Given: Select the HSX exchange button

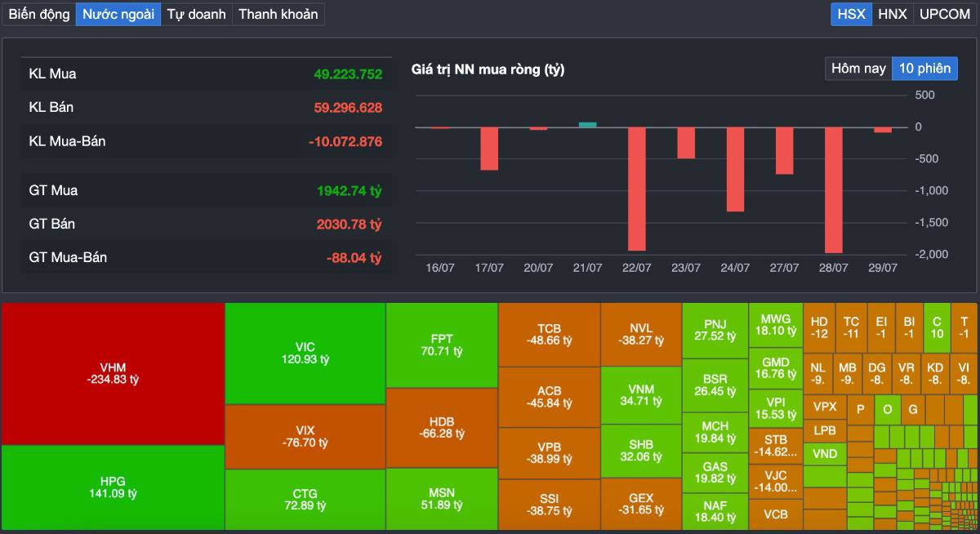Looking at the screenshot, I should click(x=851, y=14).
